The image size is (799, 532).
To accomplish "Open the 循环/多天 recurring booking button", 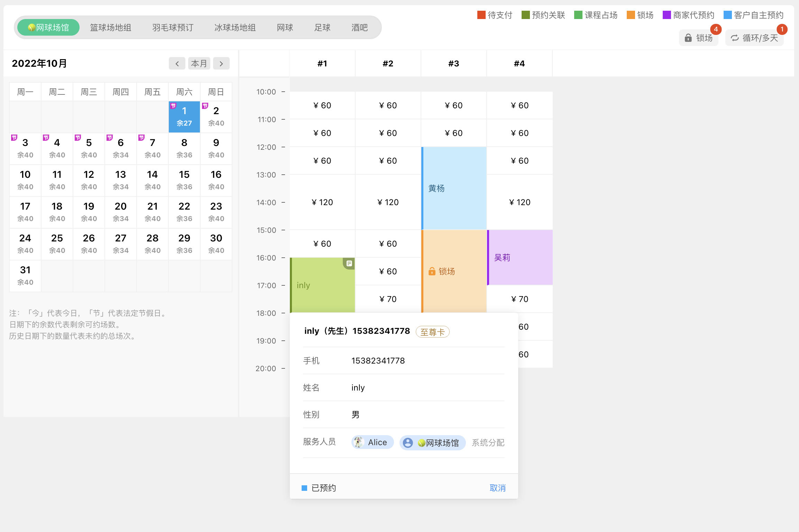I will (x=754, y=38).
